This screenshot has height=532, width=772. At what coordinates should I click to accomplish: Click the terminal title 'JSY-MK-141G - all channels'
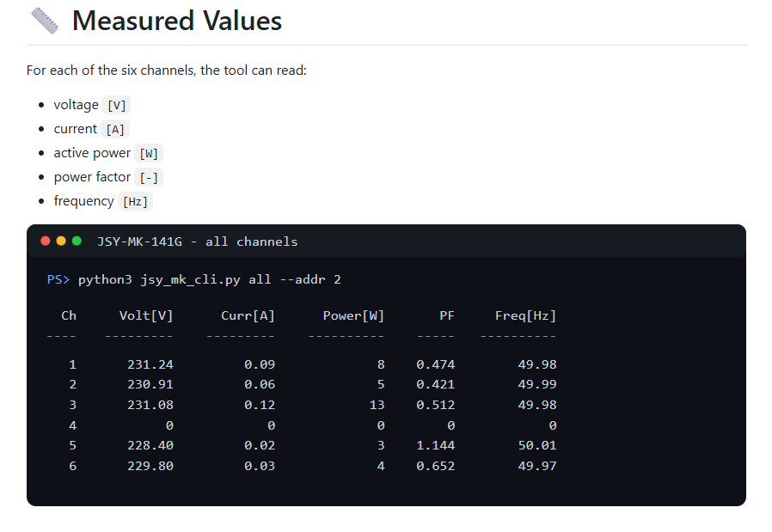click(198, 242)
